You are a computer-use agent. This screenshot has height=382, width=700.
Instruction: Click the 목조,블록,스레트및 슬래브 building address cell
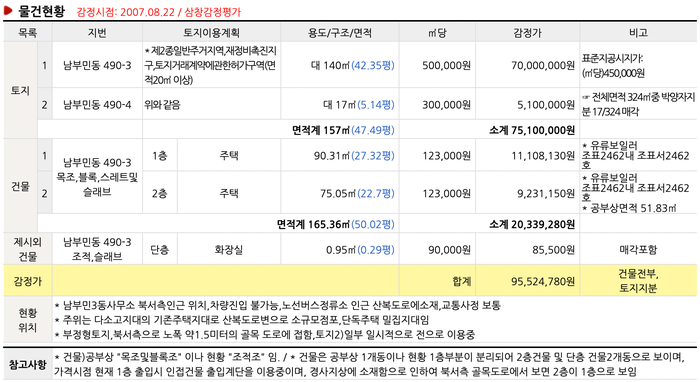pos(97,177)
